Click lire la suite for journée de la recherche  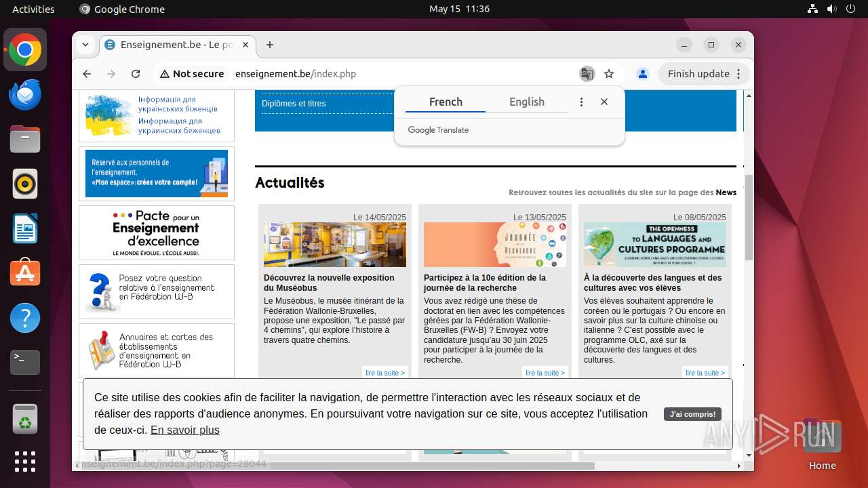click(x=545, y=373)
